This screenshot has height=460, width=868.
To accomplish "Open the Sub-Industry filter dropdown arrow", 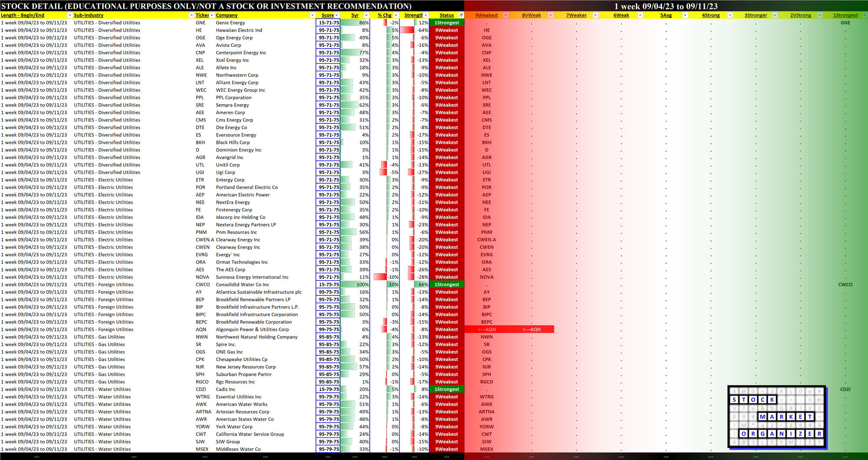I will click(x=191, y=15).
